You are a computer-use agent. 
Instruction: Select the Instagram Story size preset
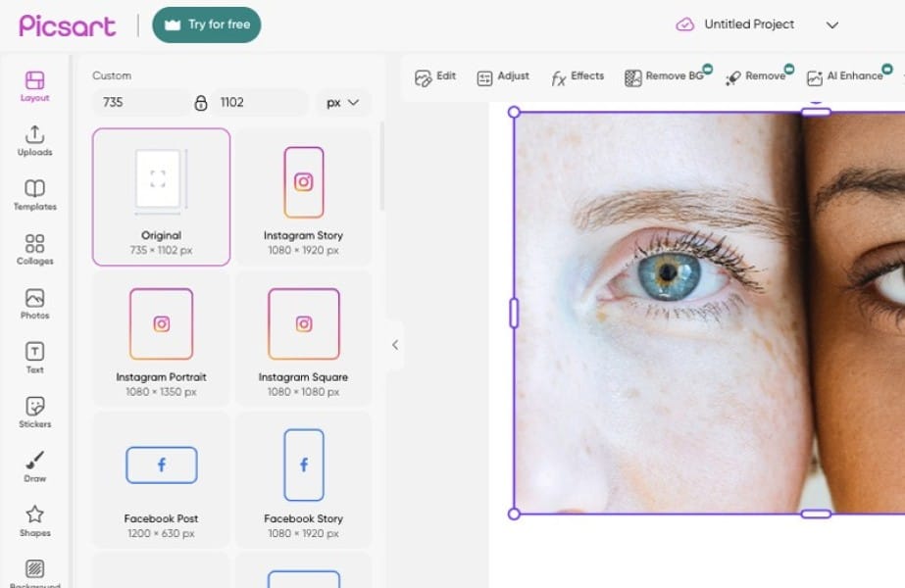point(303,197)
